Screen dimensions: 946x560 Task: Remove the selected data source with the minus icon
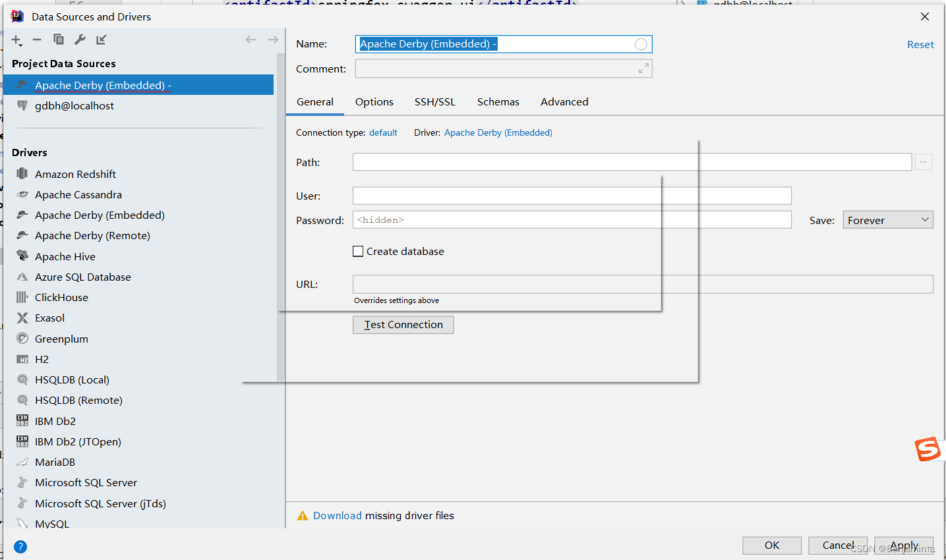point(37,40)
